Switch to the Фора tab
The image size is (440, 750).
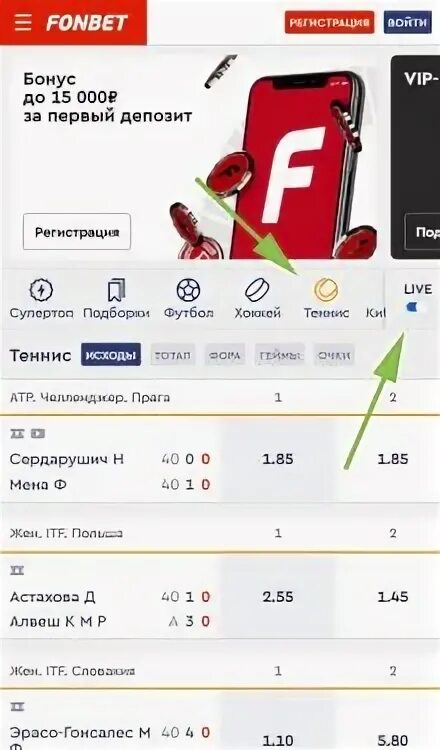point(225,355)
